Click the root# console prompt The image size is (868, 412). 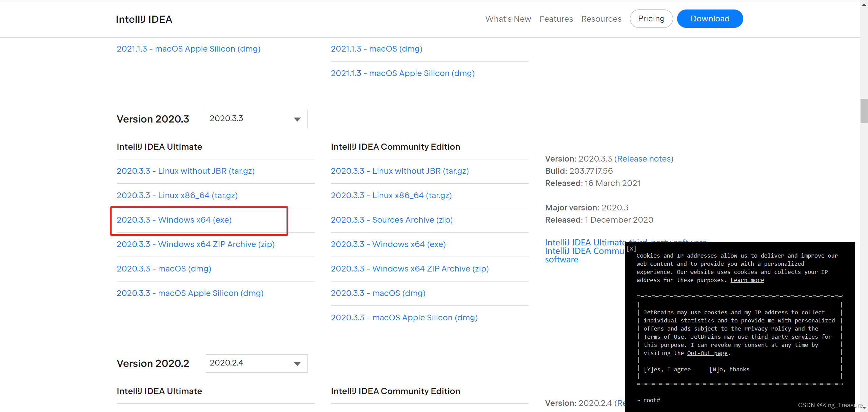[x=648, y=400]
